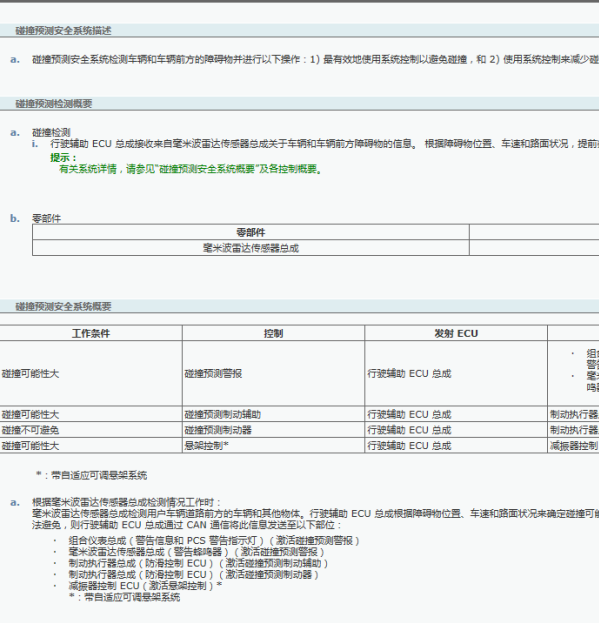
Task: Click the "零部件" label beside item b.
Action: (x=46, y=218)
